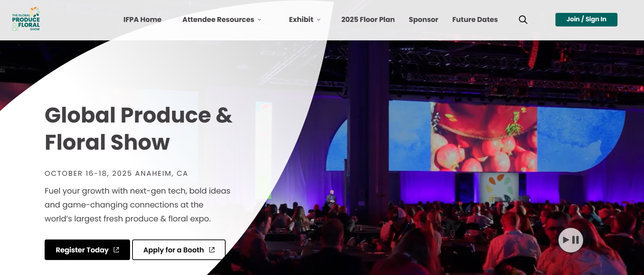Viewport: 644px width, 275px height.
Task: Toggle the hero video play/pause button
Action: 570,240
